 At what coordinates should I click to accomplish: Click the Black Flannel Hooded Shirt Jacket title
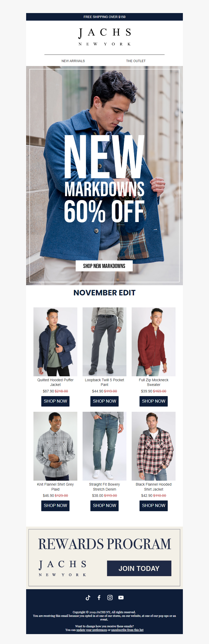point(154,487)
